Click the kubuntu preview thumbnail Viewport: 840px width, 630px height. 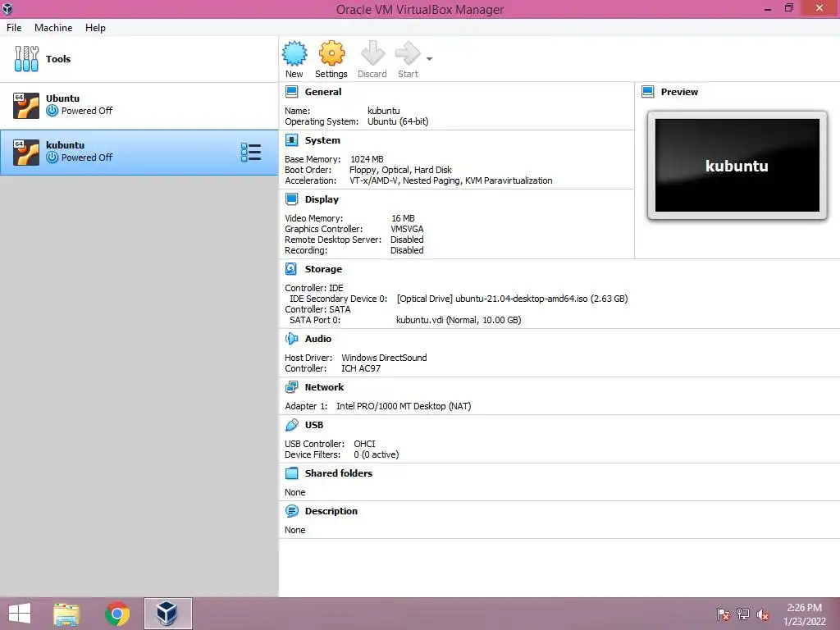(x=737, y=166)
